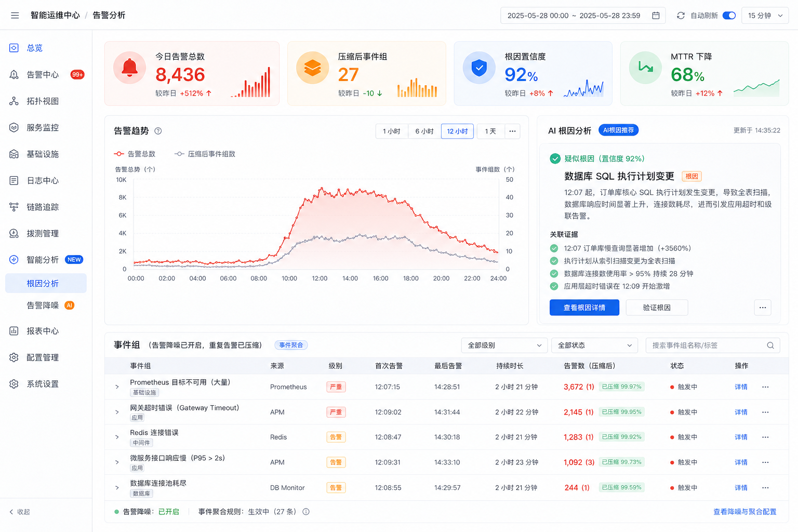Open the 全部级别 filter dropdown
798x532 pixels.
coord(504,345)
